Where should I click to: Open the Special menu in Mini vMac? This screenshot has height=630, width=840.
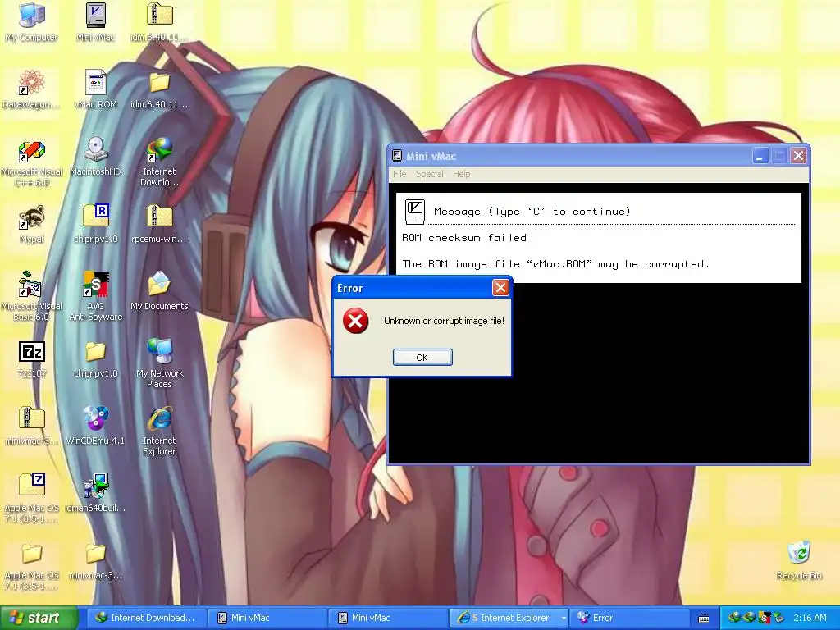pos(430,174)
